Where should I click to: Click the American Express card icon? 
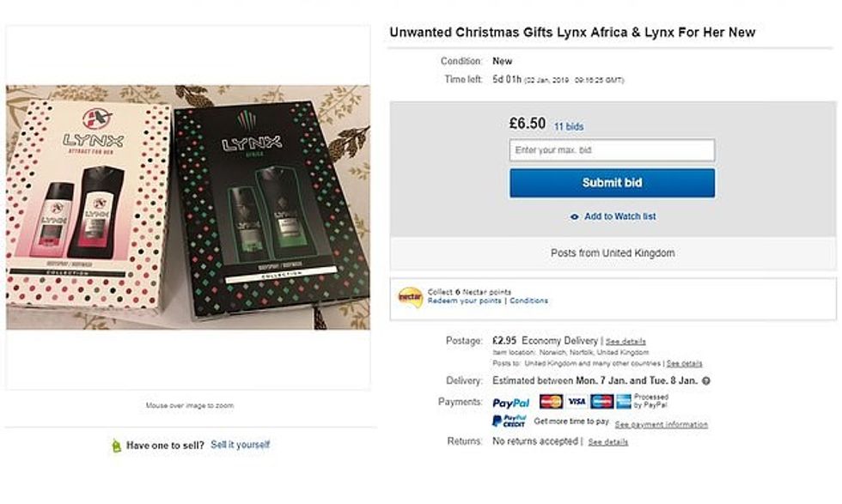624,402
